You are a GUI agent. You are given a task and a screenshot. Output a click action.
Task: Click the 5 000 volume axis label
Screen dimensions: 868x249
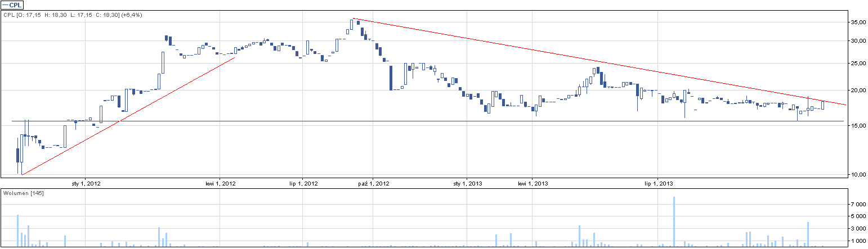(x=858, y=216)
